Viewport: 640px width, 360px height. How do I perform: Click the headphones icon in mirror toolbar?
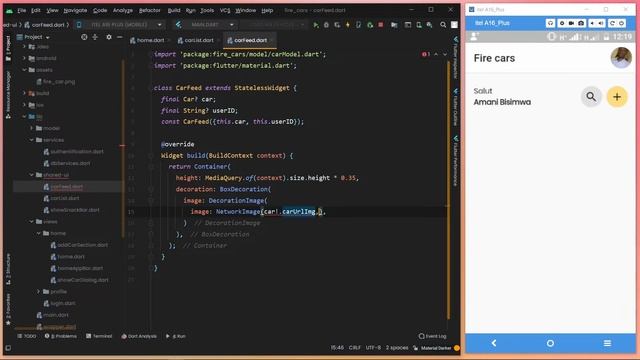[550, 23]
